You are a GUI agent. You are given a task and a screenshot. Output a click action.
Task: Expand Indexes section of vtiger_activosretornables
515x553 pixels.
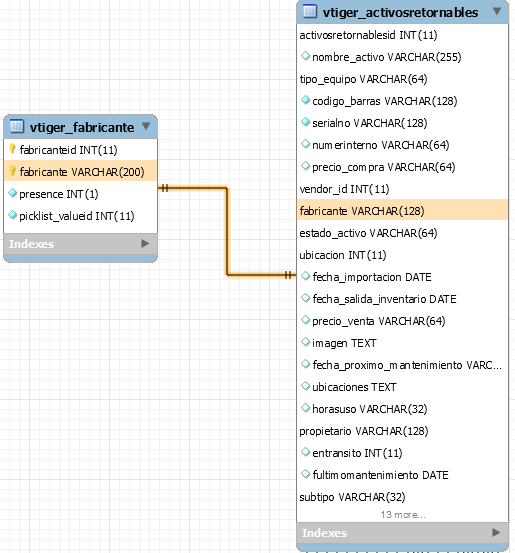pyautogui.click(x=496, y=532)
